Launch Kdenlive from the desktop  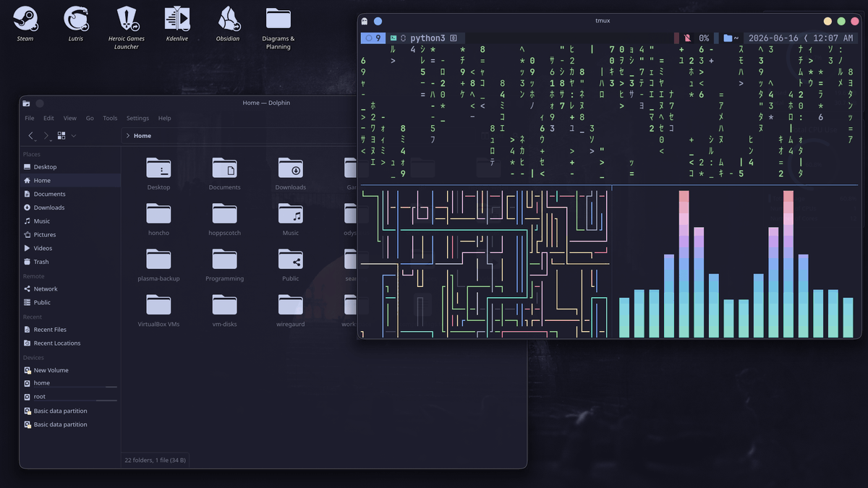(x=177, y=22)
